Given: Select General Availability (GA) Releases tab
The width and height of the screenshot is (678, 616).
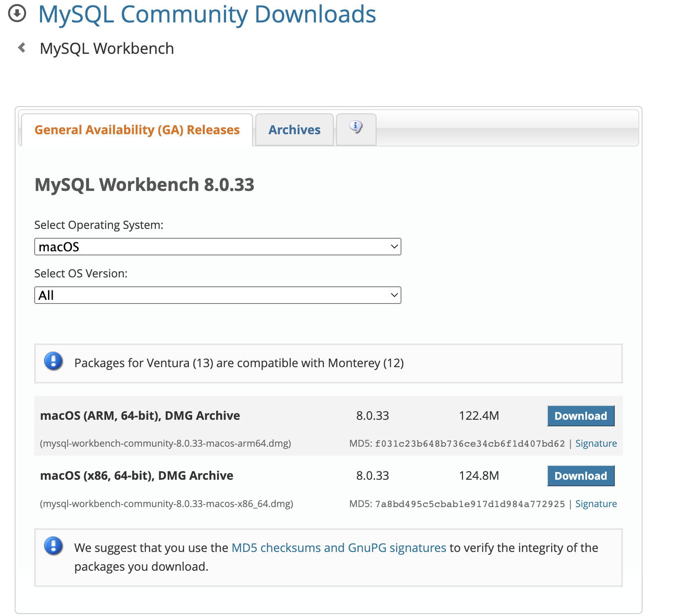Looking at the screenshot, I should (x=137, y=130).
